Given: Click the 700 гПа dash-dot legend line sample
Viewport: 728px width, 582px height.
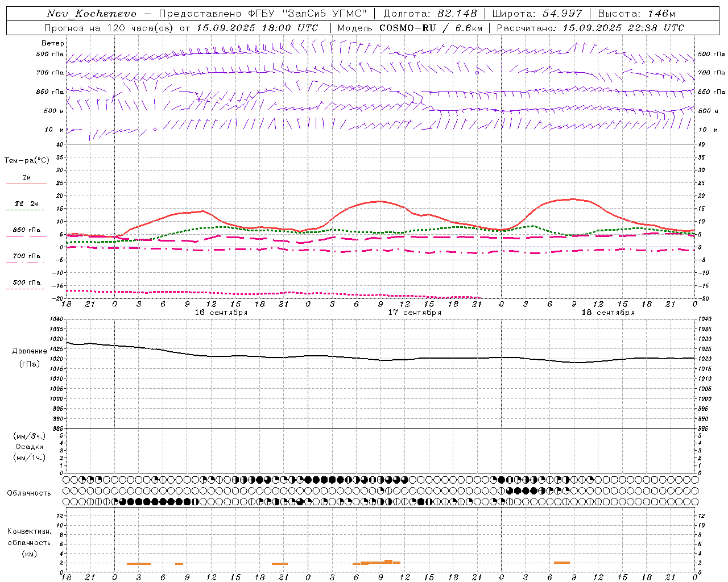Looking at the screenshot, I should (26, 263).
